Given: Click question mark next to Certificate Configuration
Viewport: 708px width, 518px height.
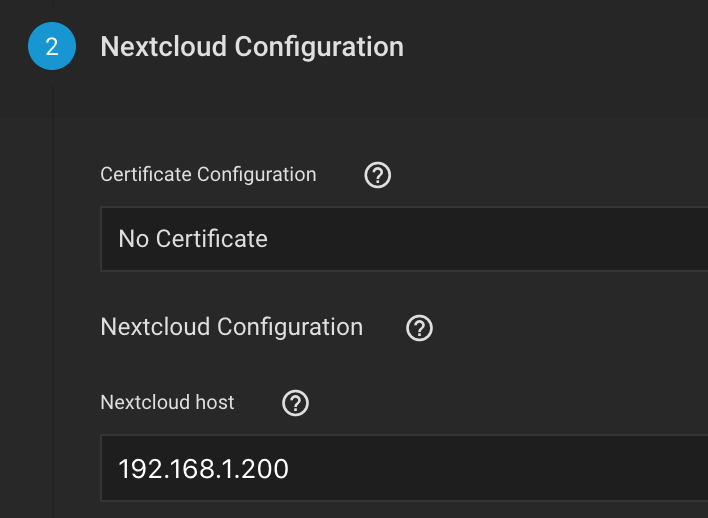Looking at the screenshot, I should pyautogui.click(x=378, y=176).
